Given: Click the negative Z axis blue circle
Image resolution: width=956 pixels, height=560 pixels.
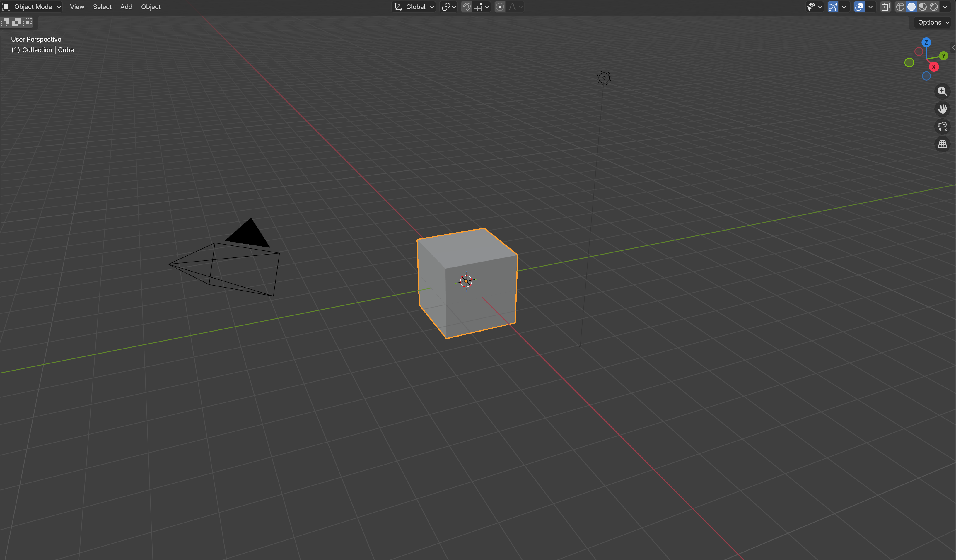Looking at the screenshot, I should tap(926, 76).
